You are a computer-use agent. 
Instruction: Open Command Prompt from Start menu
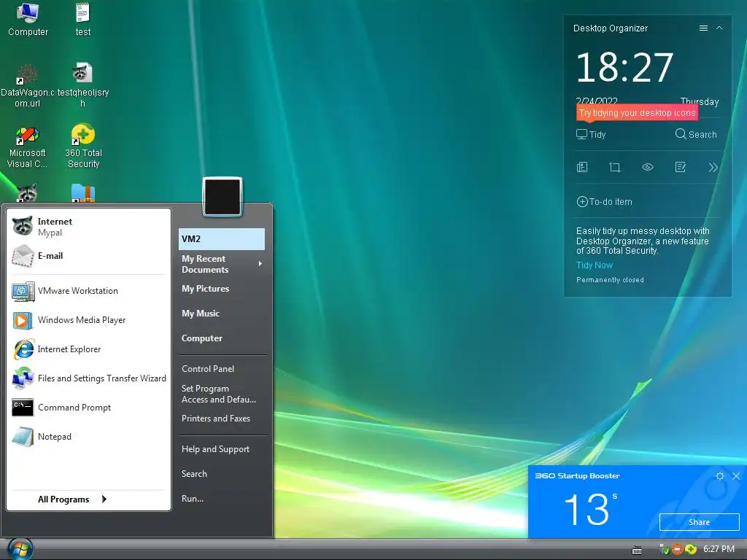click(89, 408)
